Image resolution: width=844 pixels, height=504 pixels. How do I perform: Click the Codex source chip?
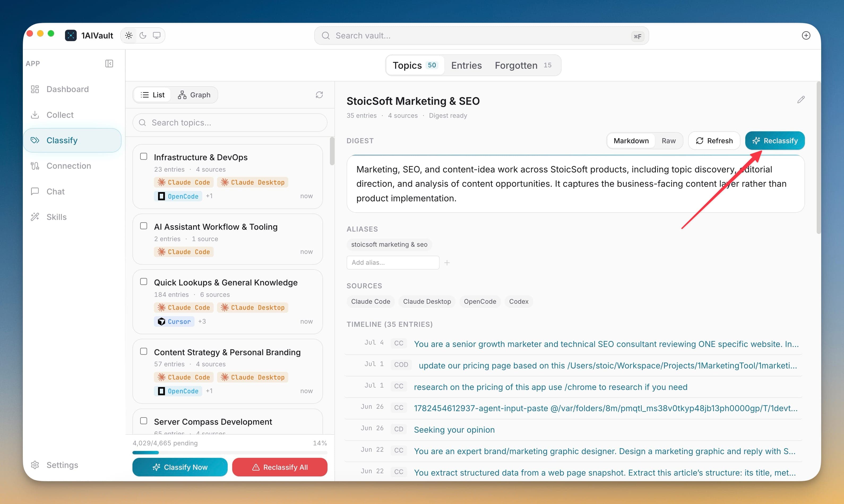(x=519, y=302)
